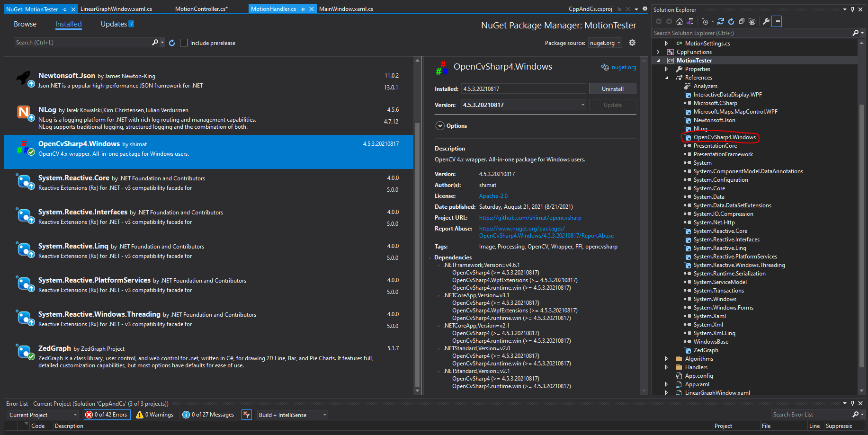The height and width of the screenshot is (435, 868).
Task: Click the Uninstall button
Action: click(612, 89)
